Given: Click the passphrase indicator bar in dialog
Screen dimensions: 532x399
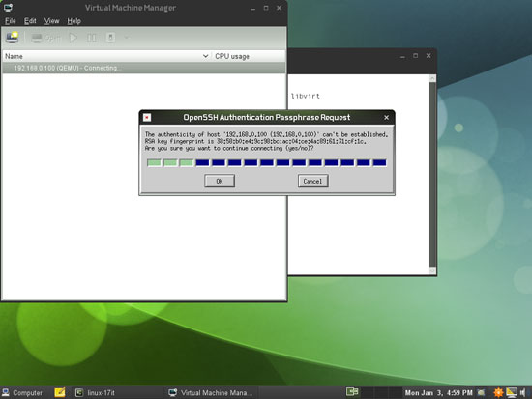Looking at the screenshot, I should 267,163.
